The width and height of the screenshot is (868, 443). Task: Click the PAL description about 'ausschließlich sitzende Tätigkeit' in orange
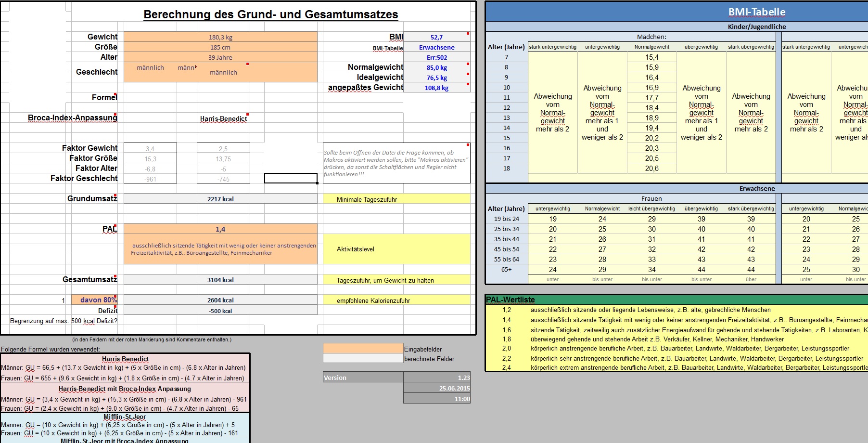click(220, 249)
